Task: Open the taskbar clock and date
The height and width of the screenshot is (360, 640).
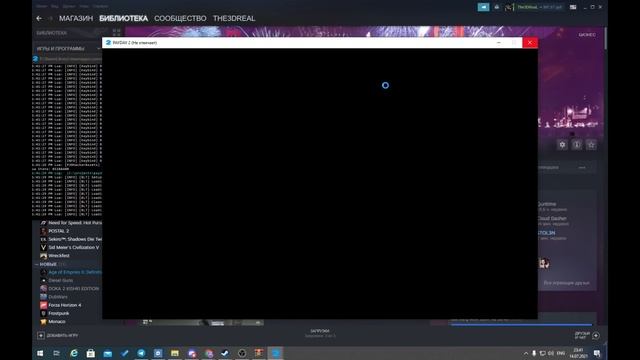Action: 578,353
